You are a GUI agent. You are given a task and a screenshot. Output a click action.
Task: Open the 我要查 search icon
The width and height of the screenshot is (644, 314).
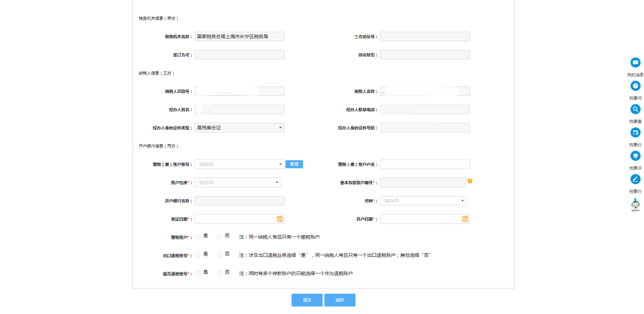(635, 110)
